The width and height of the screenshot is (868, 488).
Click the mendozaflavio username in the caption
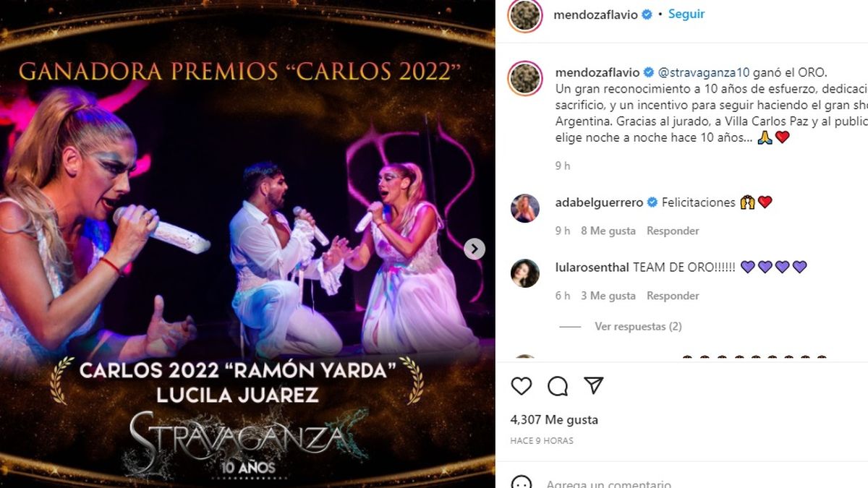click(597, 72)
